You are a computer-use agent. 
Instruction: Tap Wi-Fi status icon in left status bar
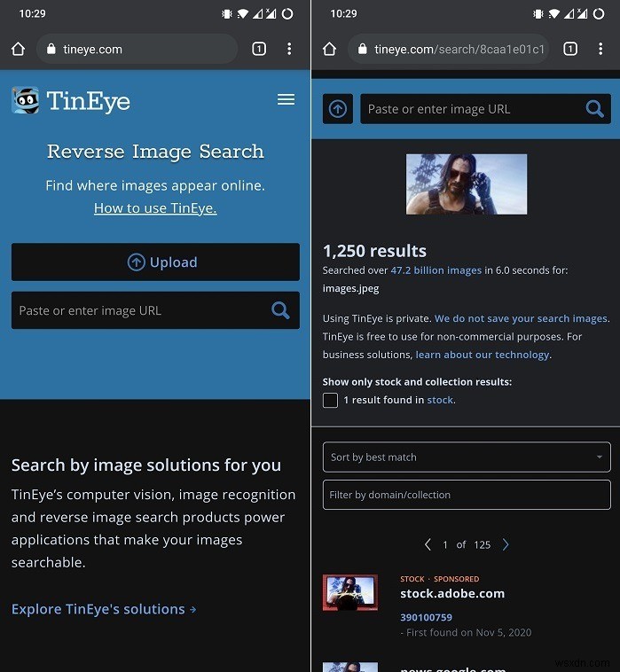[242, 13]
